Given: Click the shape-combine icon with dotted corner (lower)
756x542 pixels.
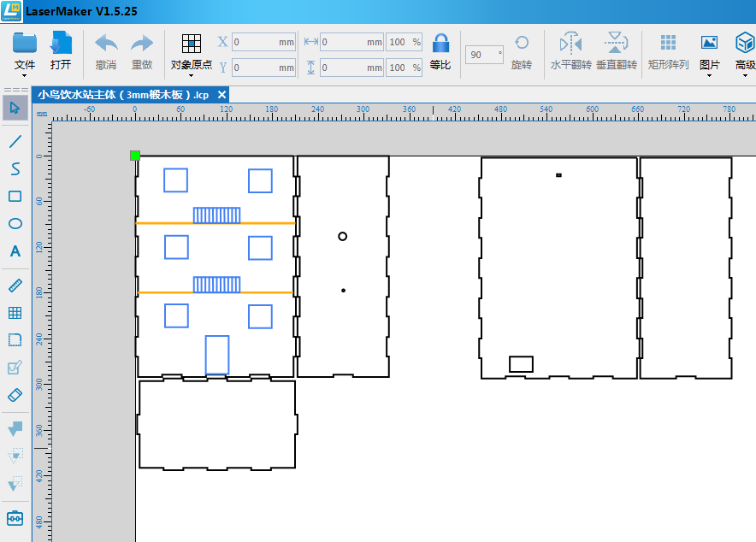Looking at the screenshot, I should click(15, 483).
